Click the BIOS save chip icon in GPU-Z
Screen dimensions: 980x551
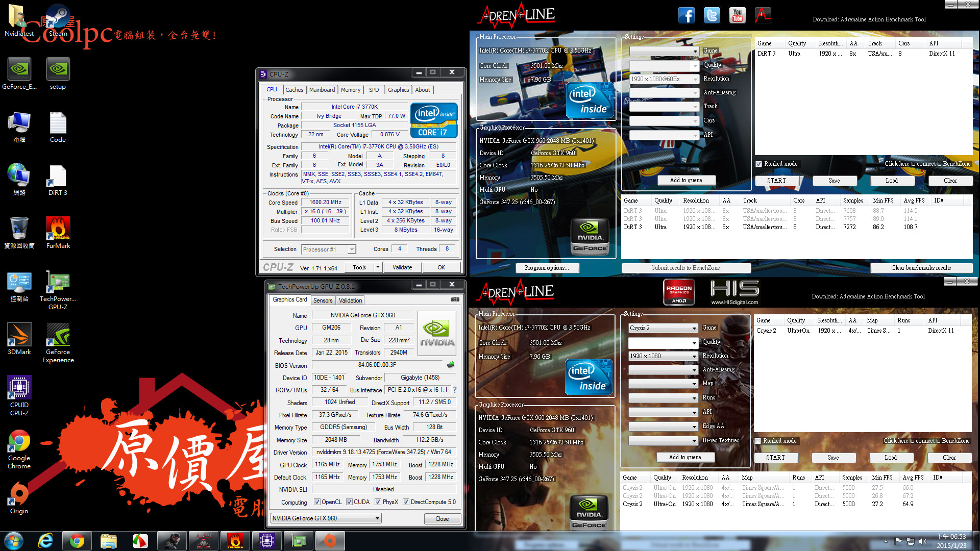[451, 365]
